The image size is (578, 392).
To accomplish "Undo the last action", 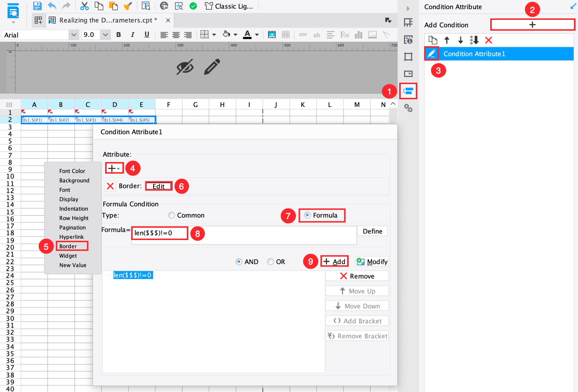I will point(52,6).
